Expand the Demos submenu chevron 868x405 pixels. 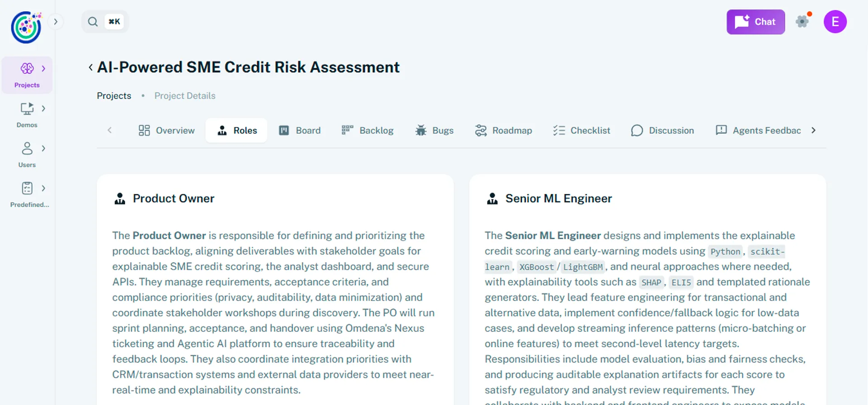click(x=43, y=109)
